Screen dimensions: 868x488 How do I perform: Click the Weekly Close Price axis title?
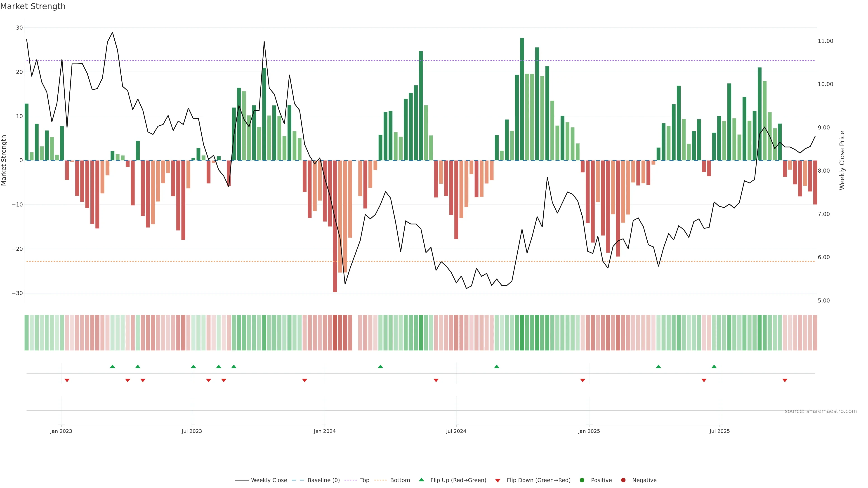pos(842,160)
